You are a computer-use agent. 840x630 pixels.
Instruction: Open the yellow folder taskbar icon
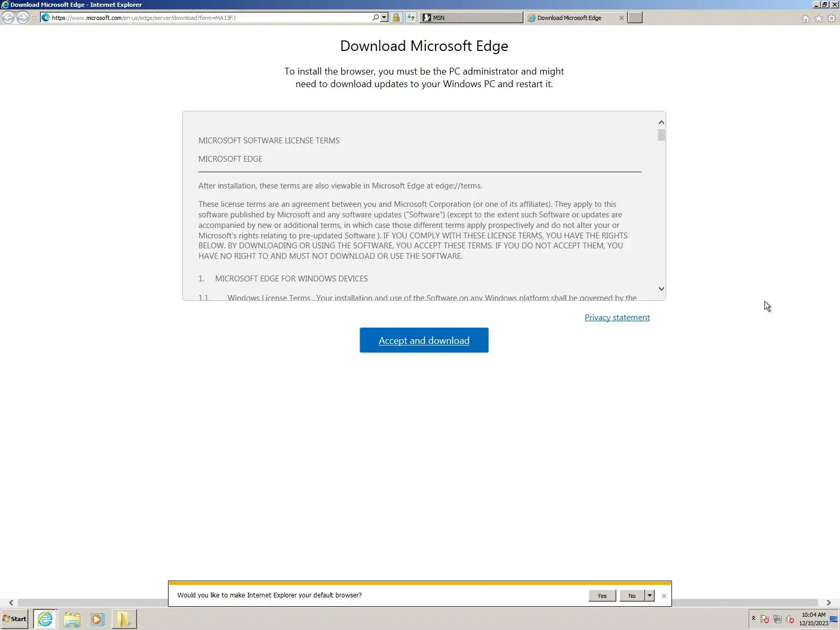[124, 619]
